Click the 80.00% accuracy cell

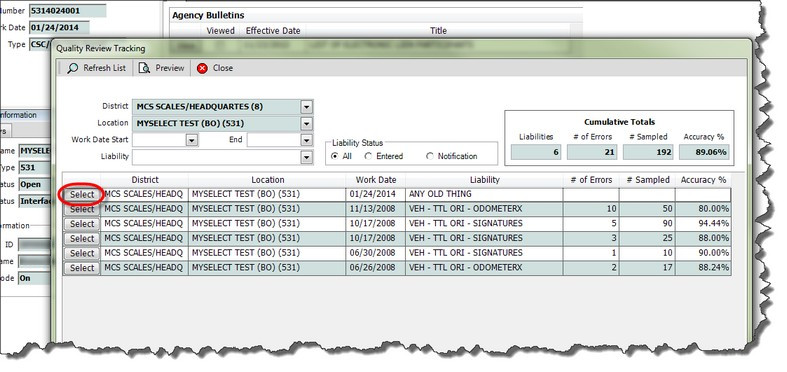(x=703, y=209)
